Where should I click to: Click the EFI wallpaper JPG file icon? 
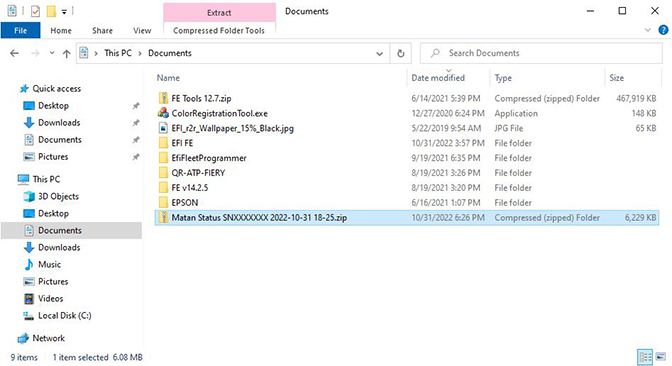click(x=163, y=128)
